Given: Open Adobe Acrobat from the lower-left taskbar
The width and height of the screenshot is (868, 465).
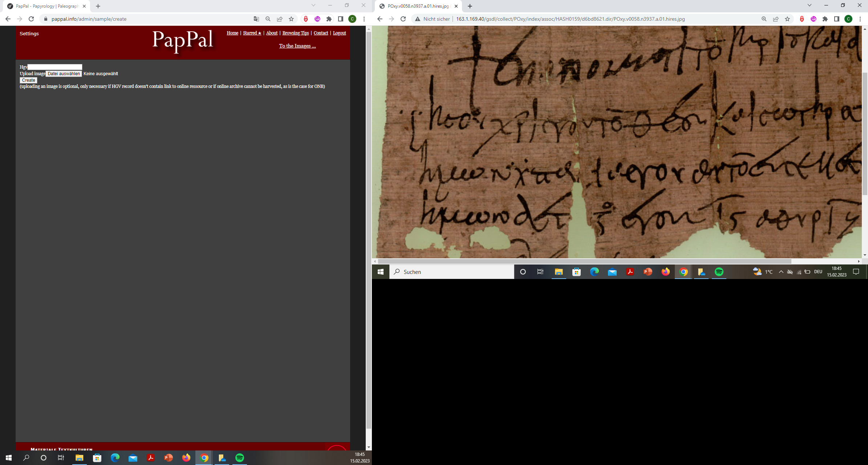Looking at the screenshot, I should click(x=151, y=458).
